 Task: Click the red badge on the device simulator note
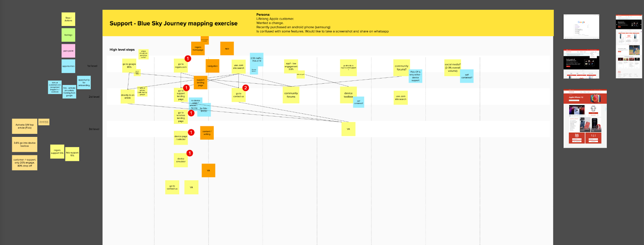tap(190, 153)
